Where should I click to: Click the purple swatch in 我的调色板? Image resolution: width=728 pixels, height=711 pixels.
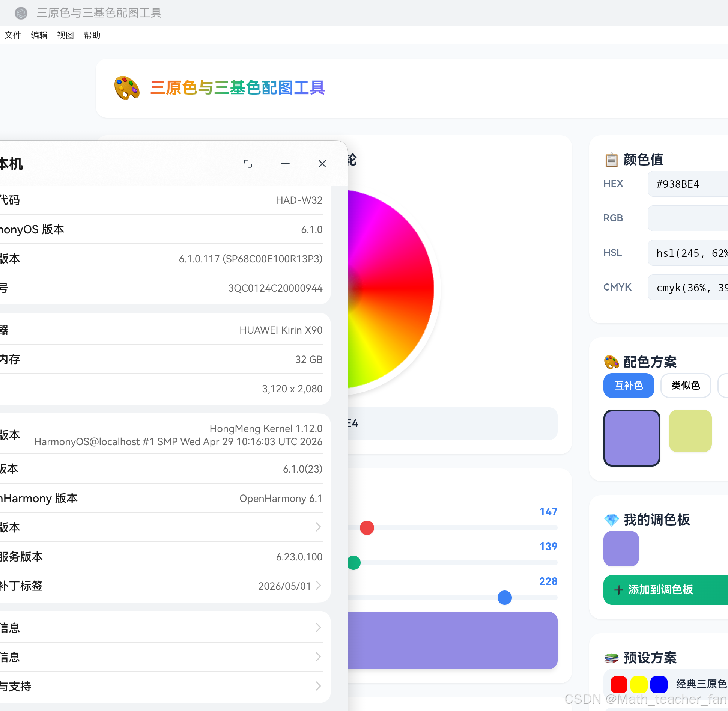pyautogui.click(x=621, y=548)
